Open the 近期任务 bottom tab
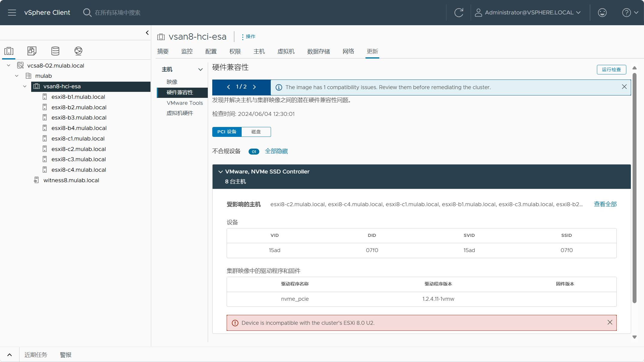Image resolution: width=644 pixels, height=362 pixels. (36, 355)
